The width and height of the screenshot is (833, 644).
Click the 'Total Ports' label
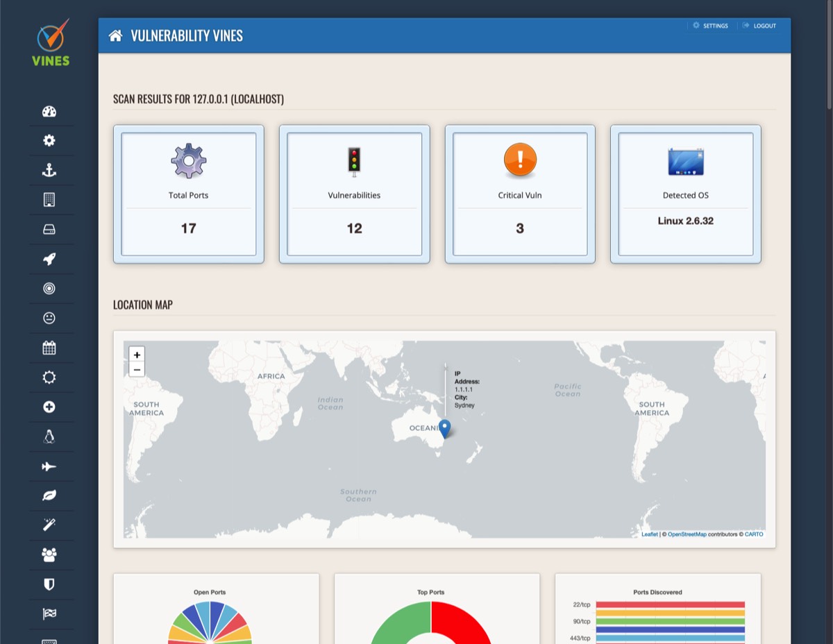click(x=188, y=195)
